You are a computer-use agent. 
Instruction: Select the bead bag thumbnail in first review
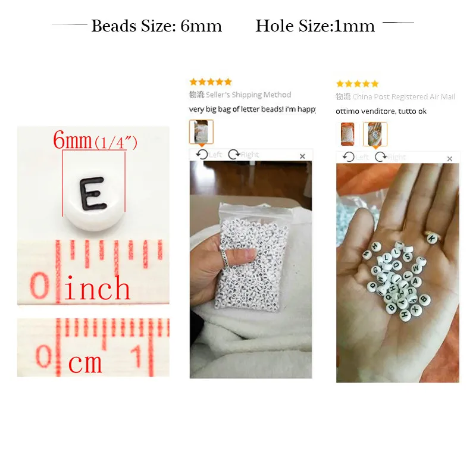click(201, 131)
